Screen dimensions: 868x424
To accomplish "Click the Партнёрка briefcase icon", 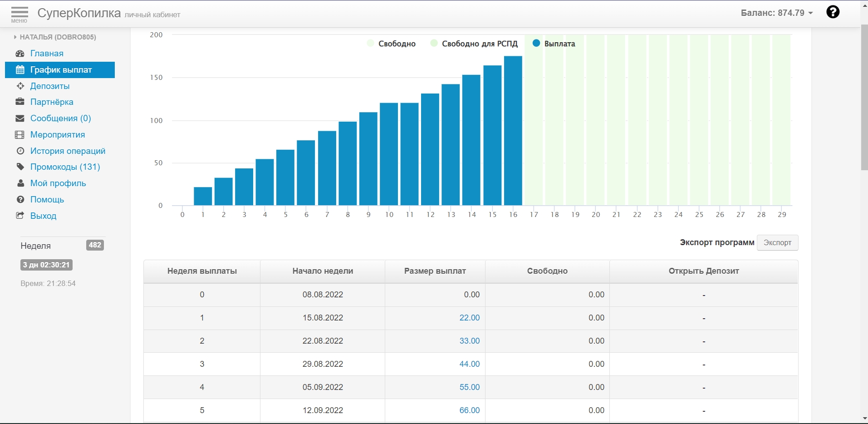I will pyautogui.click(x=20, y=102).
